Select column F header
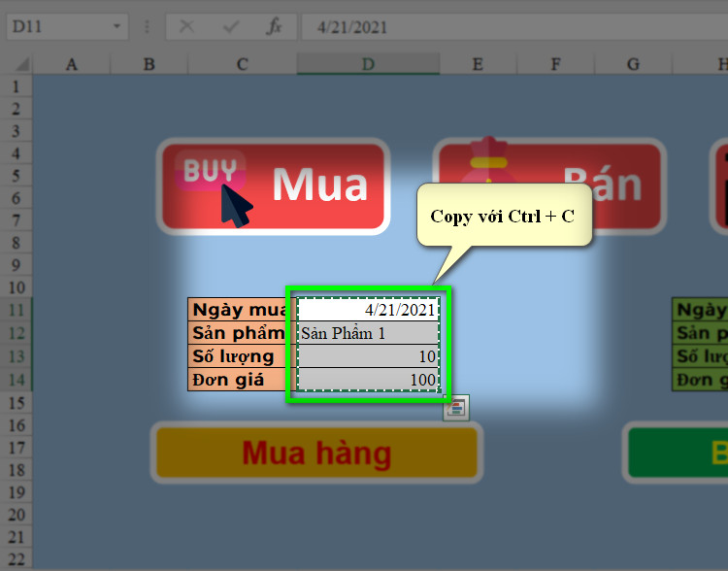Image resolution: width=728 pixels, height=571 pixels. click(x=555, y=64)
